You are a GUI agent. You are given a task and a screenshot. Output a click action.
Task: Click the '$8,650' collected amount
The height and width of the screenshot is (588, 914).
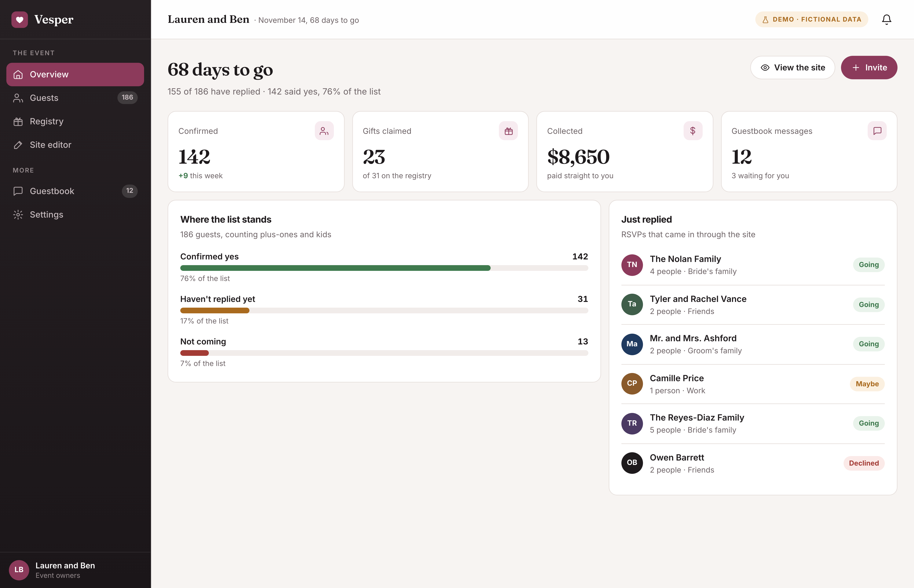(x=578, y=157)
